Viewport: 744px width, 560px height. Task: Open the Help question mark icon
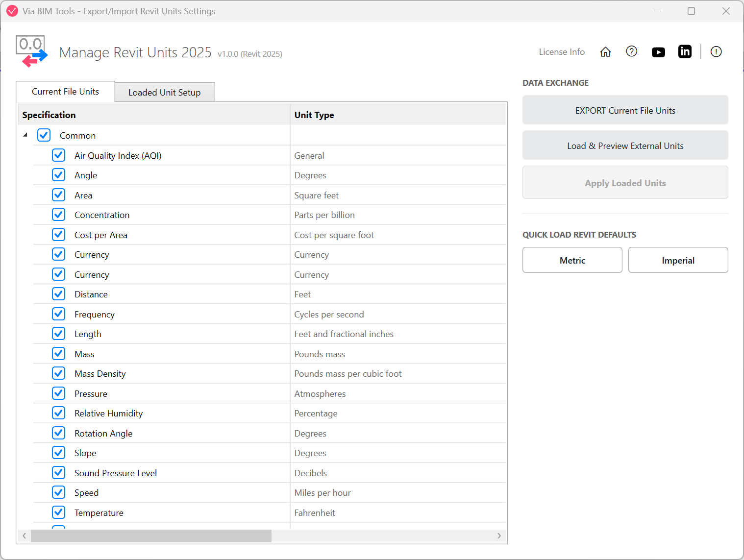(632, 51)
